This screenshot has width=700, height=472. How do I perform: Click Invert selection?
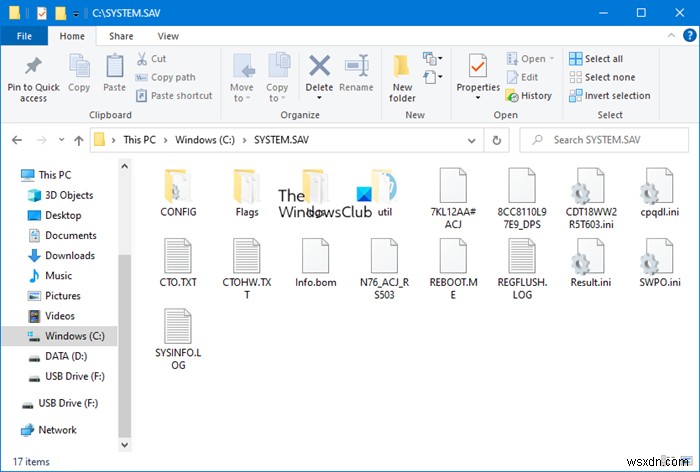(x=609, y=96)
